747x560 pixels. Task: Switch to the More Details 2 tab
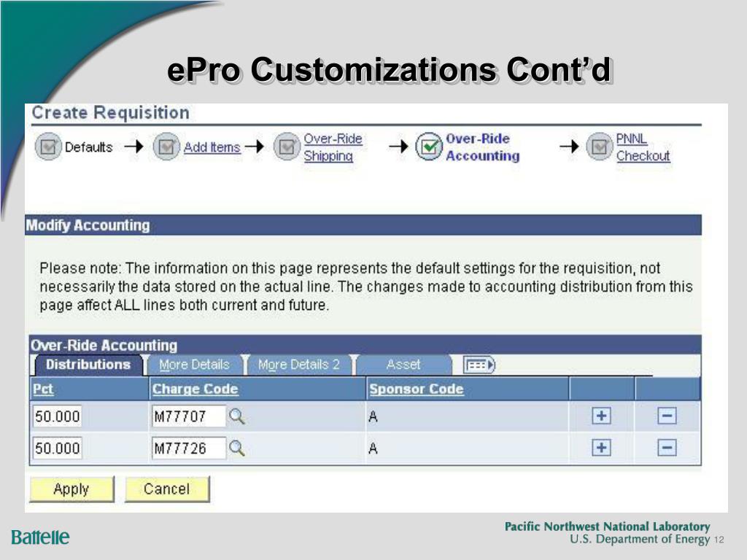point(298,365)
